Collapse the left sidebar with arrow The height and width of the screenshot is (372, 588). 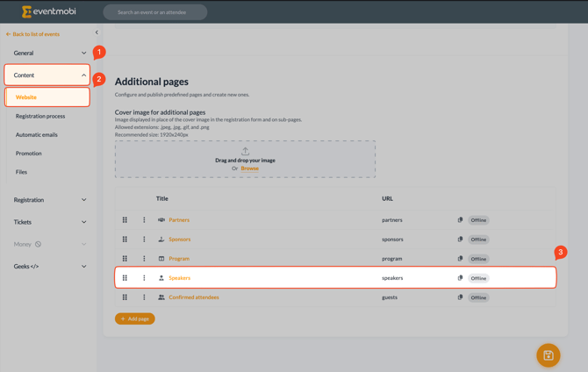pos(97,32)
